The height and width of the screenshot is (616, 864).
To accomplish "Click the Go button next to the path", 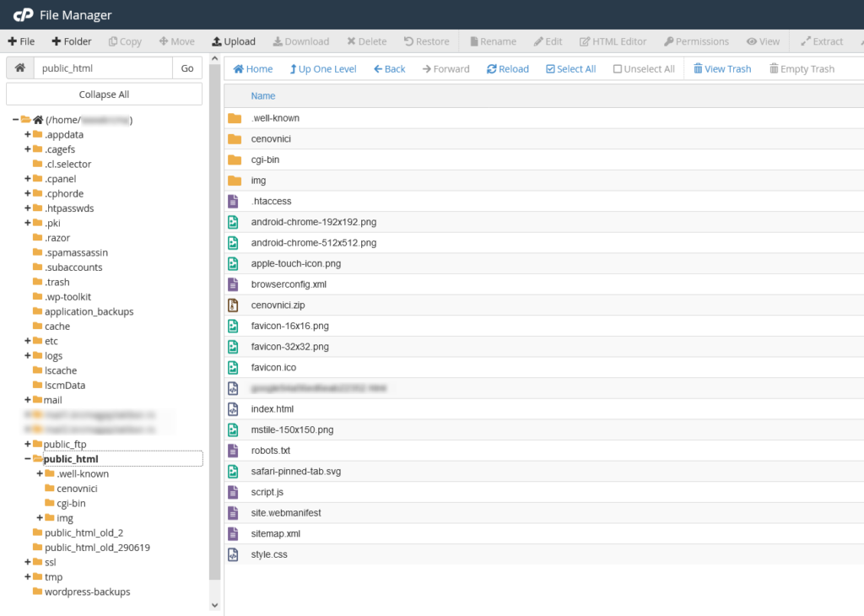I will coord(187,68).
